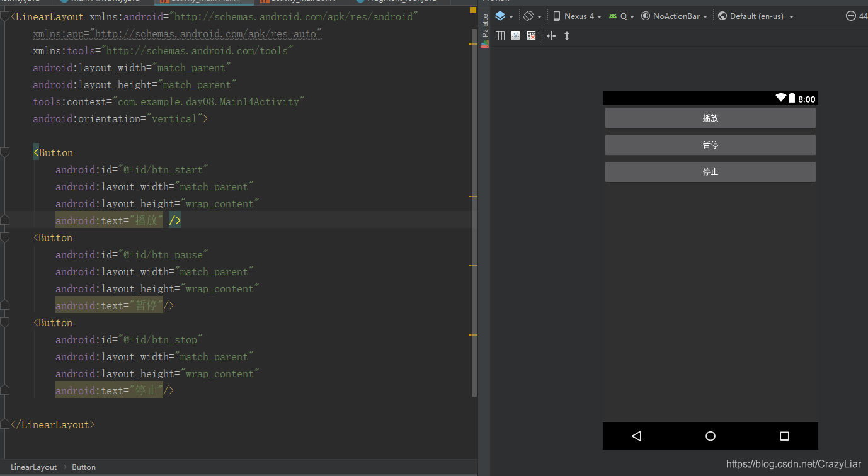Click the 暂停 button in the preview

(711, 145)
